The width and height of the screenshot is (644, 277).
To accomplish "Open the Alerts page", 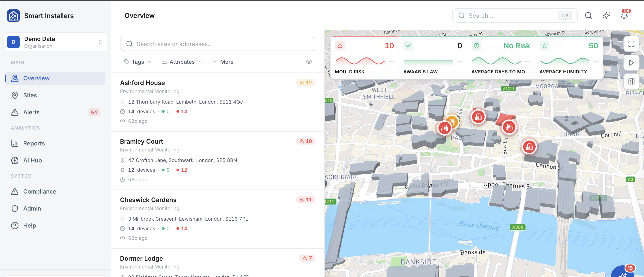I will coord(55,112).
